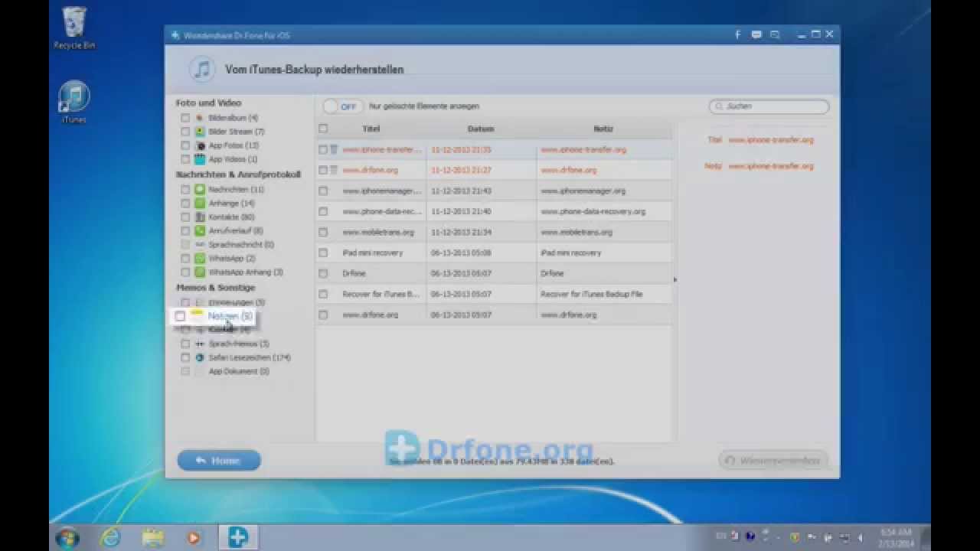This screenshot has height=551, width=980.
Task: Tick checkbox for the iPad mini recovery row
Action: click(x=323, y=253)
